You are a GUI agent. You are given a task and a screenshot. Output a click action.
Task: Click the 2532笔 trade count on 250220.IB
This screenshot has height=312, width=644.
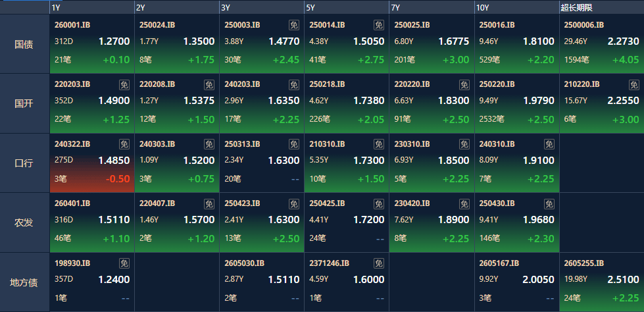pyautogui.click(x=492, y=119)
